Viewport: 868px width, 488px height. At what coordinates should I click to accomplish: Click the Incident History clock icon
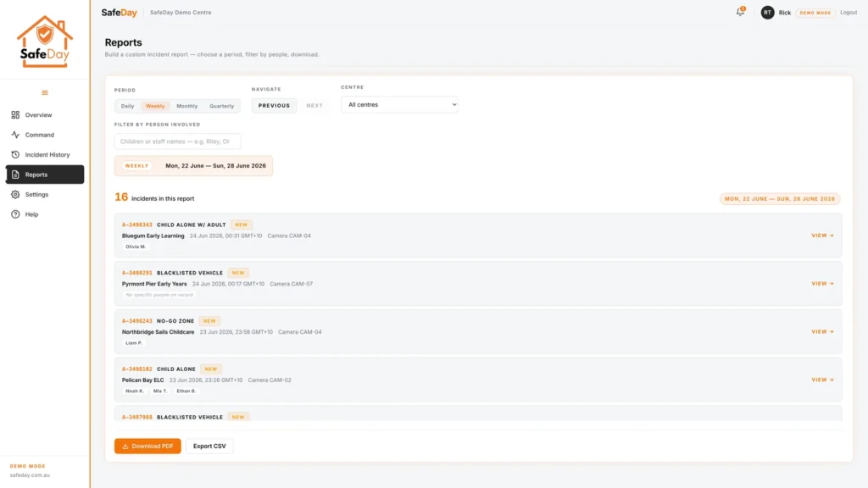tap(15, 155)
